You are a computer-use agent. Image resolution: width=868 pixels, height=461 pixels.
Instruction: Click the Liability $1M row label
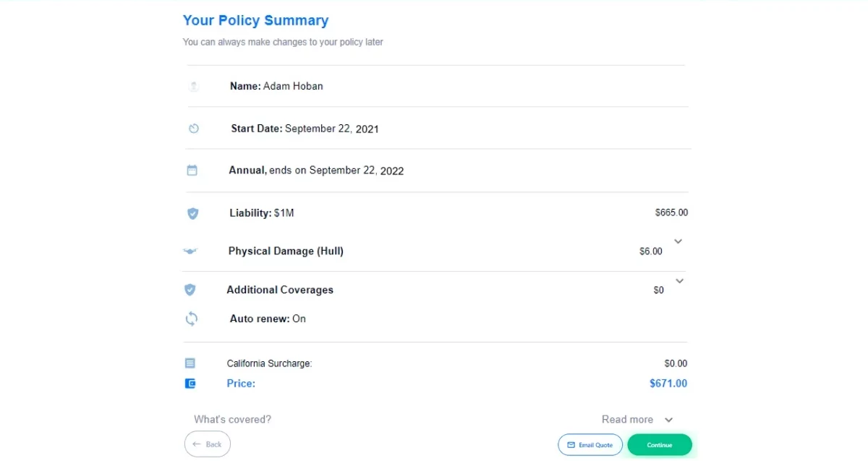262,213
